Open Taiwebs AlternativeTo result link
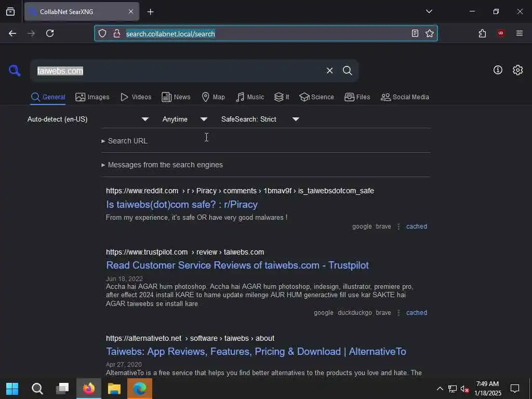The width and height of the screenshot is (532, 399). pos(256,351)
